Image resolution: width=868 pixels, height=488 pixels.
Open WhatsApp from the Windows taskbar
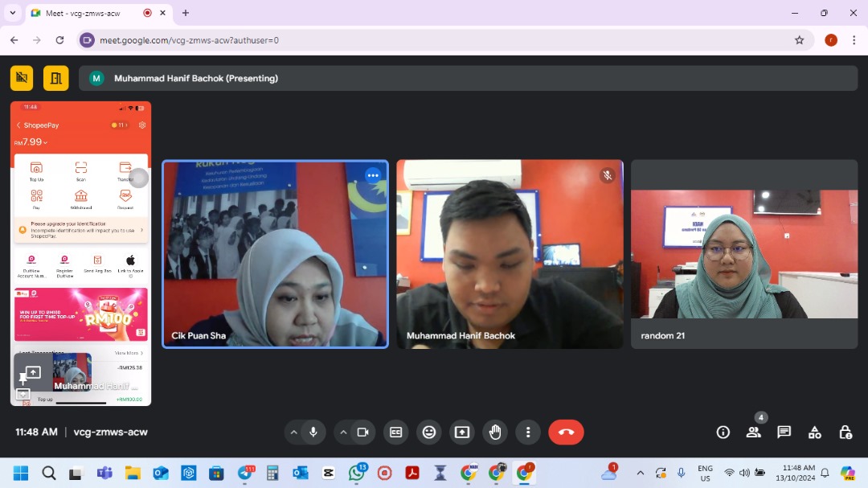click(x=356, y=474)
